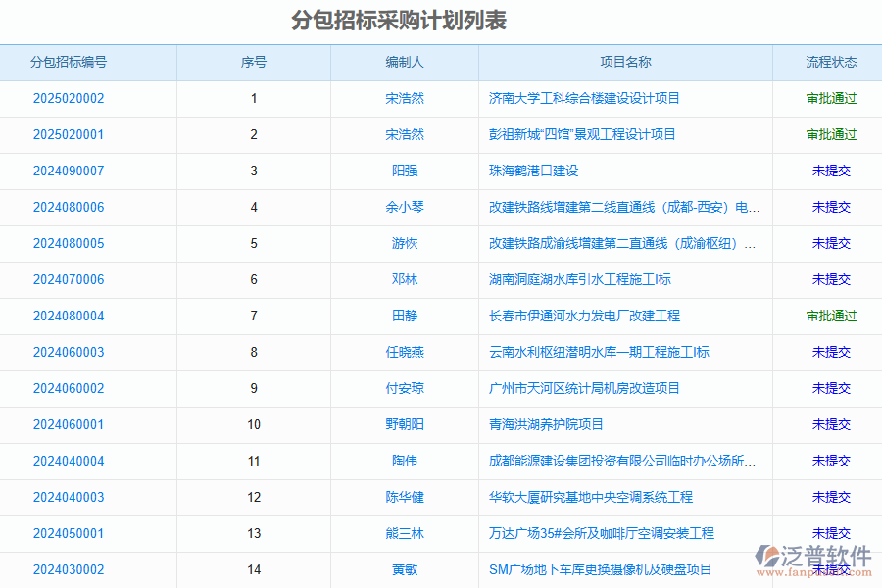882x588 pixels.
Task: Click author 付安琼
Action: [x=405, y=388]
